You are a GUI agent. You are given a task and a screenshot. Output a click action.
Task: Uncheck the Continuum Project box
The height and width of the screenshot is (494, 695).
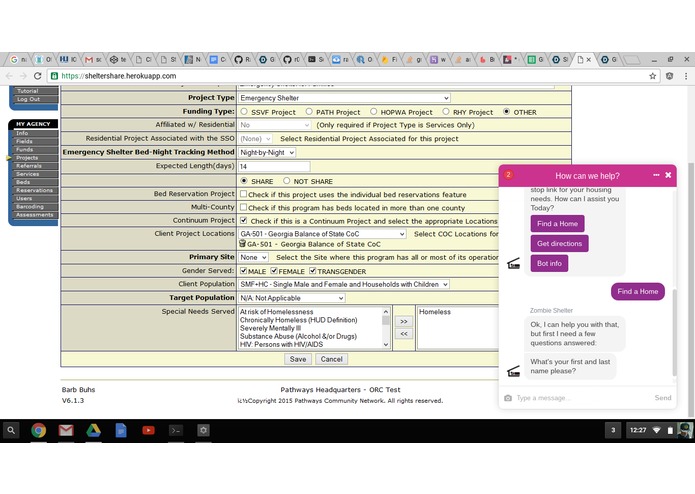pos(243,220)
